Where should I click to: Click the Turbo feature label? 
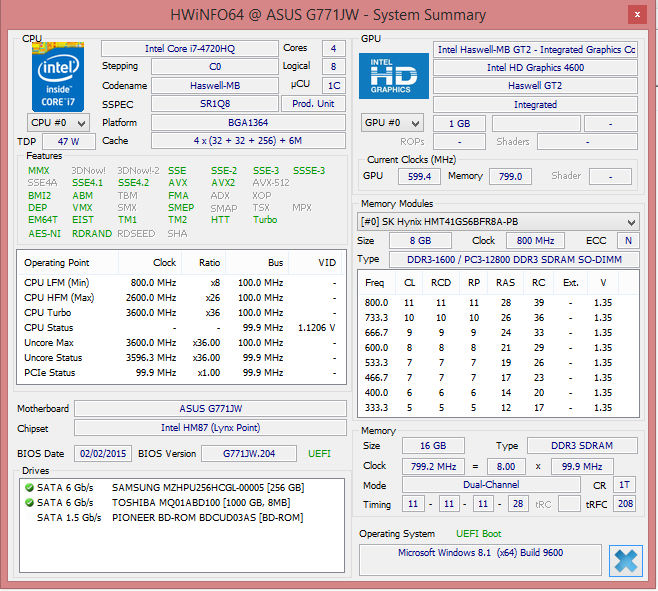[265, 220]
